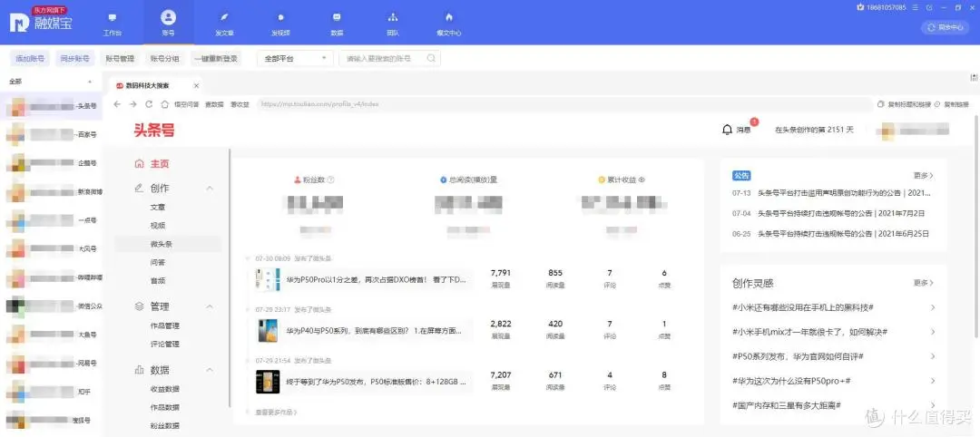Click 添加账号 button

(x=29, y=58)
